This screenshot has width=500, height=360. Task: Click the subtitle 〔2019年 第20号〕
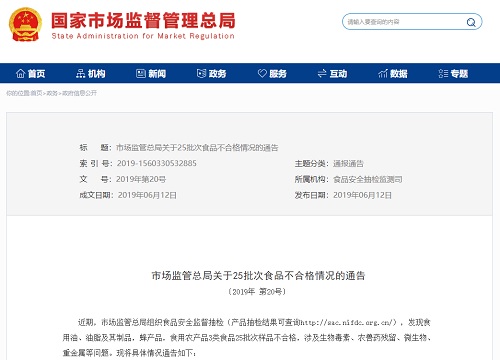point(257,292)
